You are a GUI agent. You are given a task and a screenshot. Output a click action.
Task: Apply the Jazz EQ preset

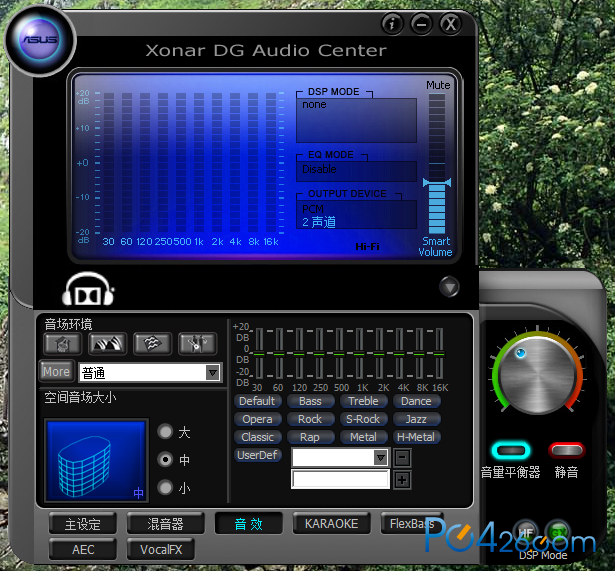(x=416, y=419)
